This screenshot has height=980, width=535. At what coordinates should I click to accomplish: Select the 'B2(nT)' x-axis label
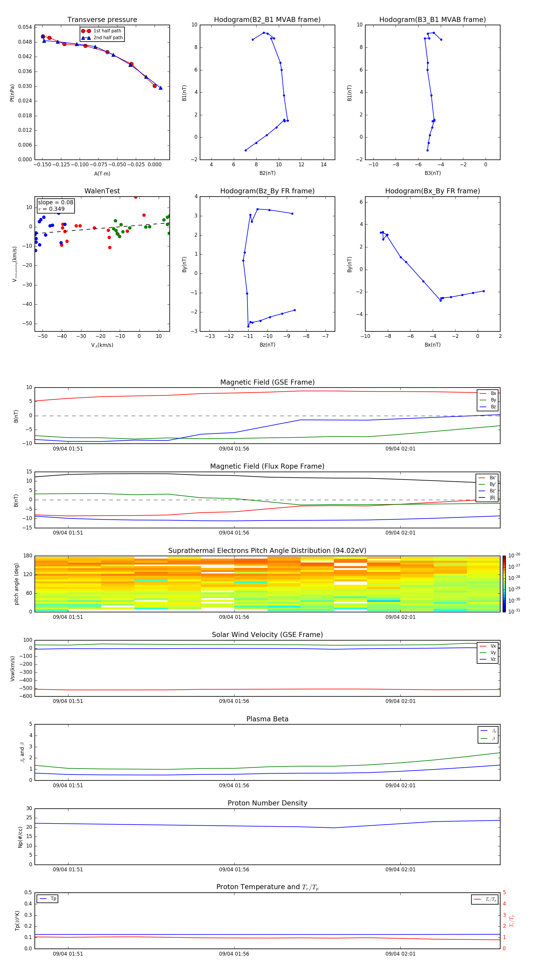point(267,173)
